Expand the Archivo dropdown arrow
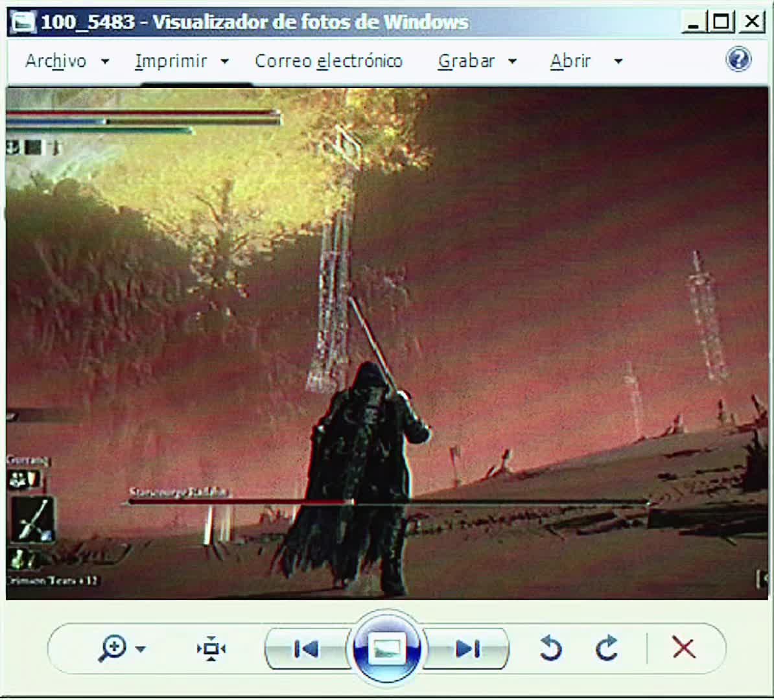The image size is (774, 700). tap(104, 62)
